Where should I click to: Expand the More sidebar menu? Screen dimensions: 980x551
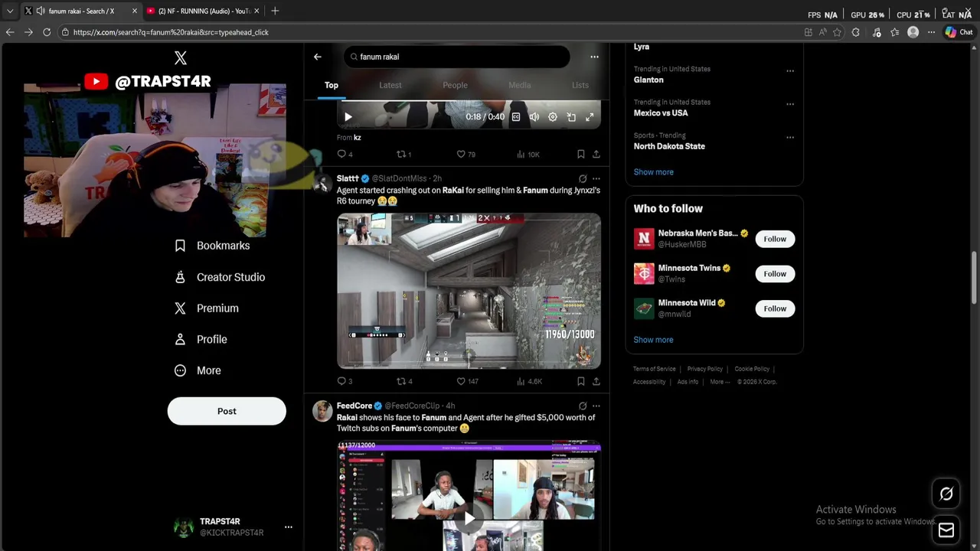tap(198, 370)
